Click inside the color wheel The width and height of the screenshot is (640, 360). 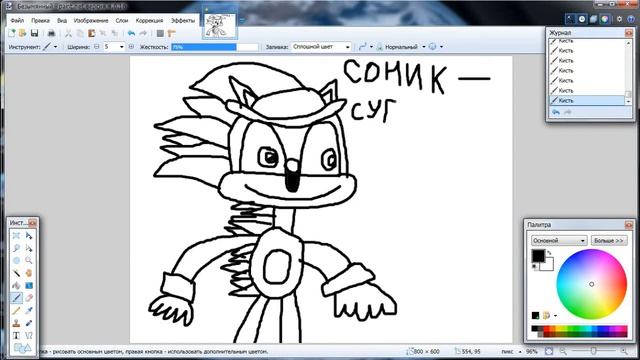592,284
